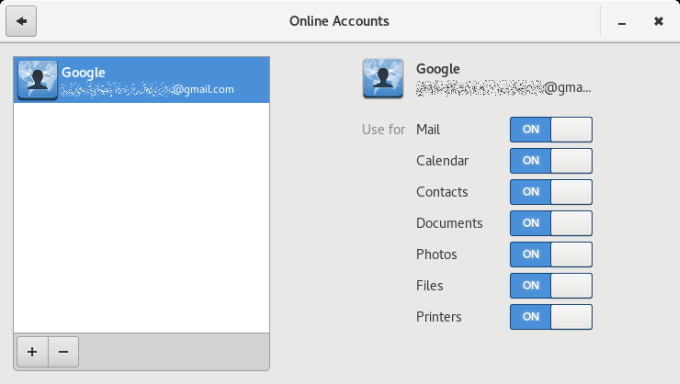Toggle the Photos switch
Viewport: 680px width, 384px height.
click(x=551, y=254)
